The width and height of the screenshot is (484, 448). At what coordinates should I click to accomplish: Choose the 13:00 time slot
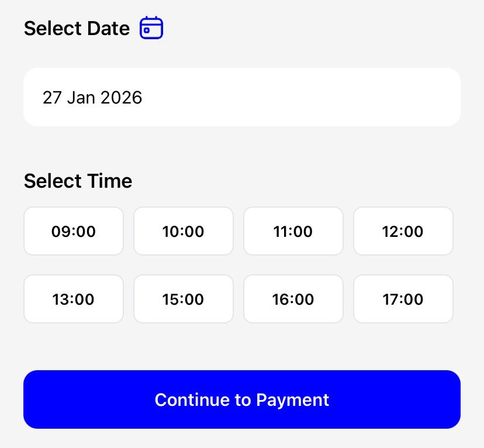(74, 299)
